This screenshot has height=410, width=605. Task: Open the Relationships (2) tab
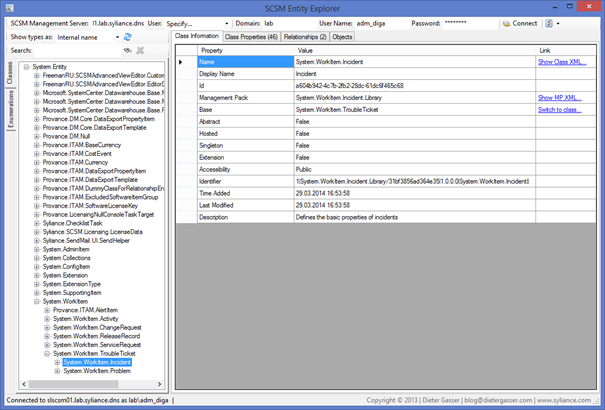[x=305, y=37]
